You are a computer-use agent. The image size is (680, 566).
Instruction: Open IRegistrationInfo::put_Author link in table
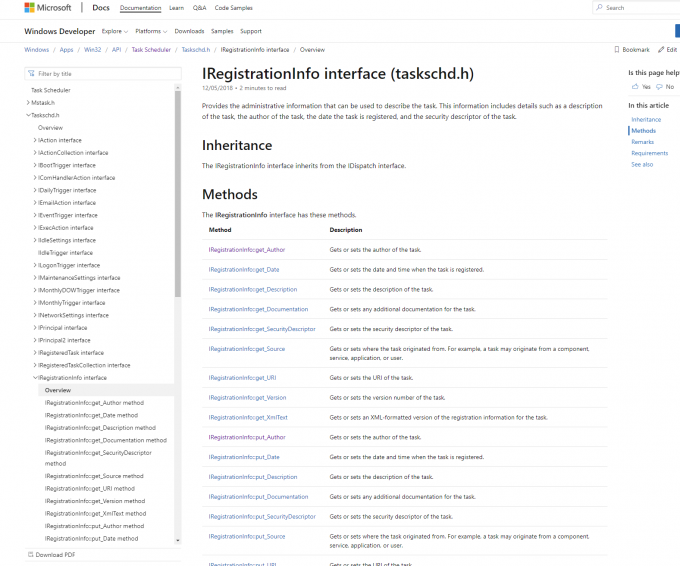tap(247, 438)
